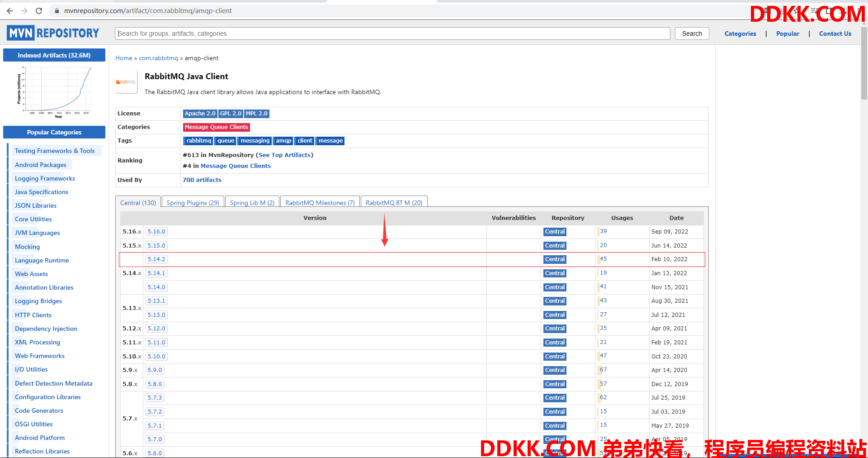The width and height of the screenshot is (868, 458).
Task: Click the queue tag
Action: (x=226, y=141)
